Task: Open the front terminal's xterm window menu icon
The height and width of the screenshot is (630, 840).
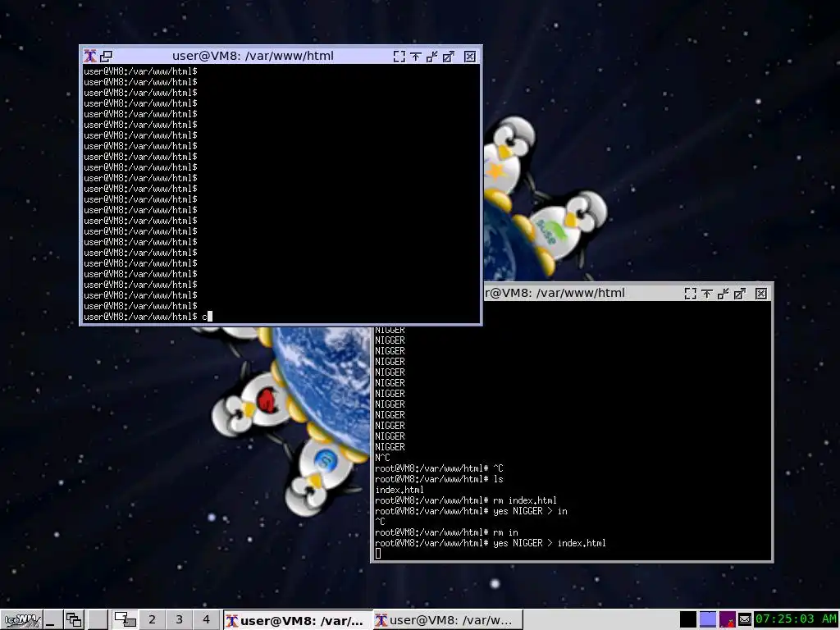Action: (x=90, y=56)
